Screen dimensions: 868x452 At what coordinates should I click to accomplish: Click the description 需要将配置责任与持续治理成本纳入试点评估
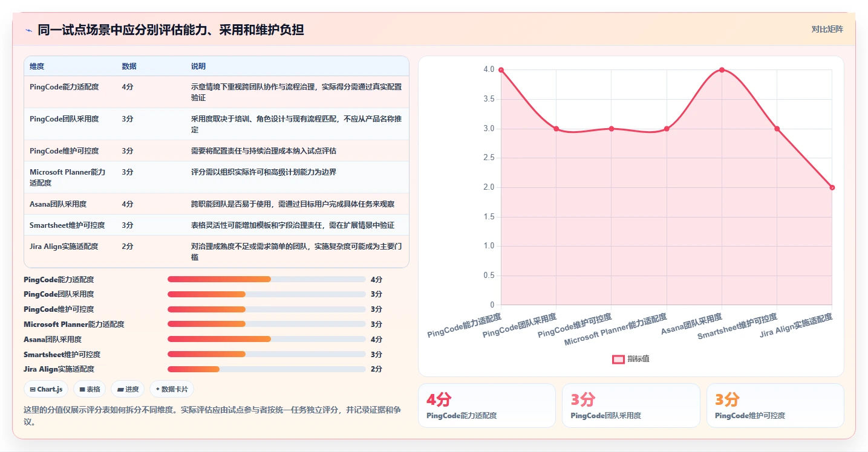coord(264,151)
